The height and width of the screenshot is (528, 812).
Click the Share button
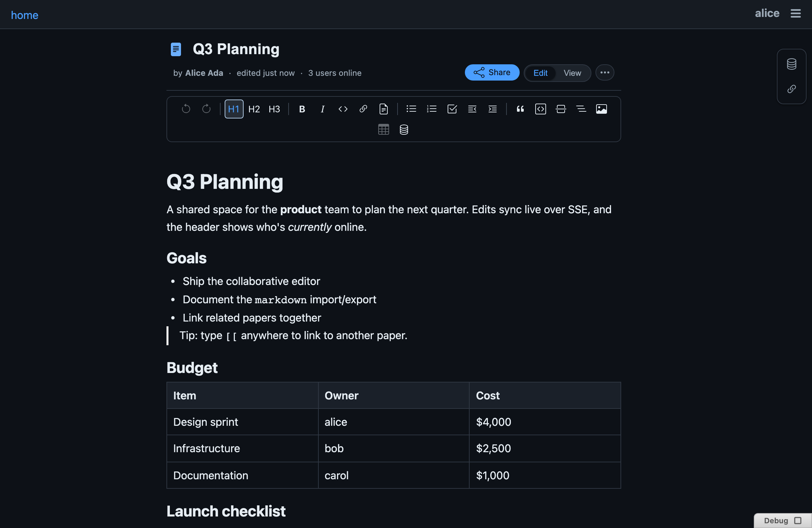click(492, 73)
